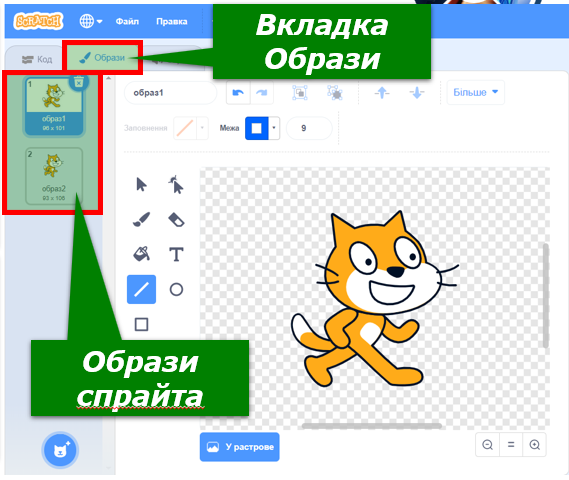The width and height of the screenshot is (569, 480).
Task: Choose the Eraser tool
Action: coord(176,220)
